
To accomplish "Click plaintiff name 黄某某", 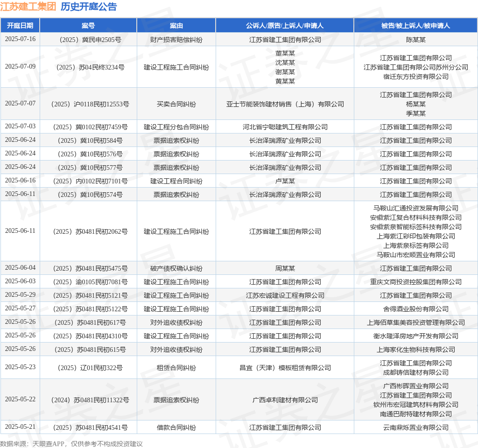I will [285, 81].
